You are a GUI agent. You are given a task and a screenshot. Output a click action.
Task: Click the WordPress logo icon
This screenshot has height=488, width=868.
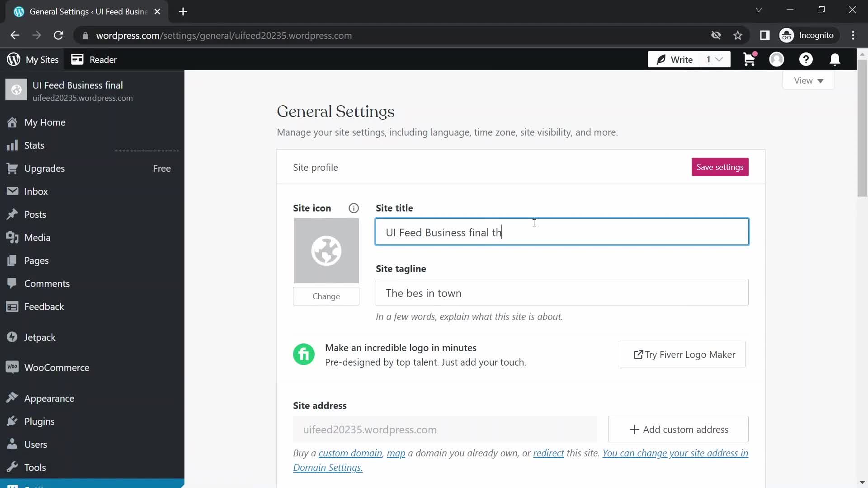pyautogui.click(x=13, y=59)
